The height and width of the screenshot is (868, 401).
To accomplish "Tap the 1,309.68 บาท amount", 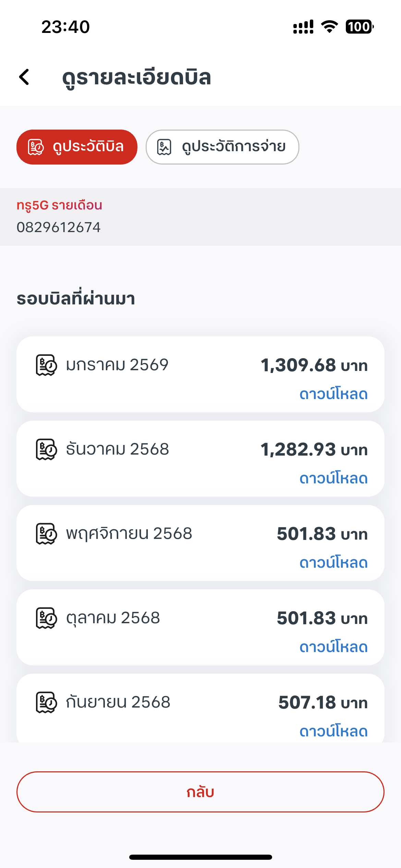I will [x=314, y=365].
